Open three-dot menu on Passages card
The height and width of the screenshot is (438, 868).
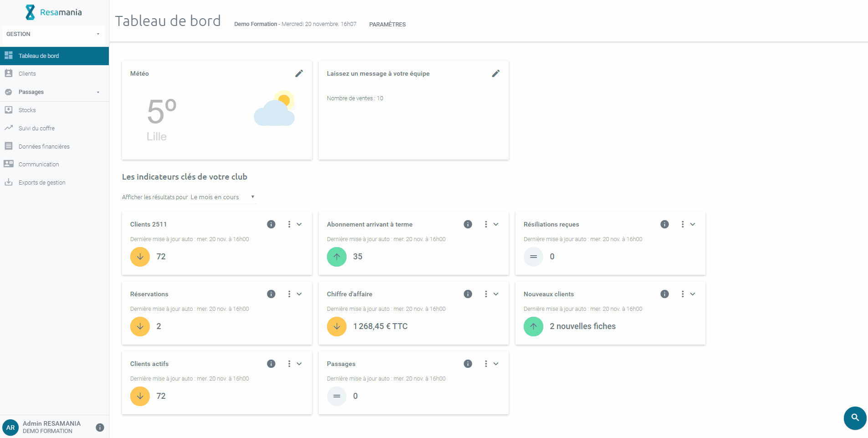486,364
